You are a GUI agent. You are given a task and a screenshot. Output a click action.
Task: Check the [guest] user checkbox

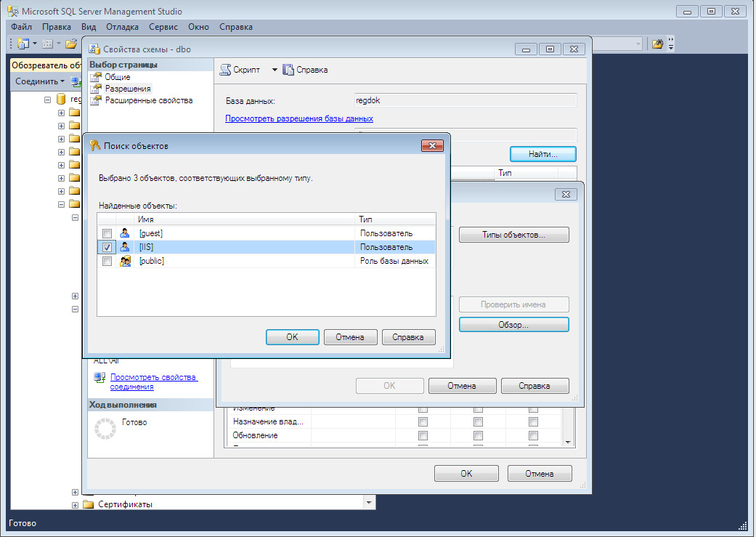107,233
